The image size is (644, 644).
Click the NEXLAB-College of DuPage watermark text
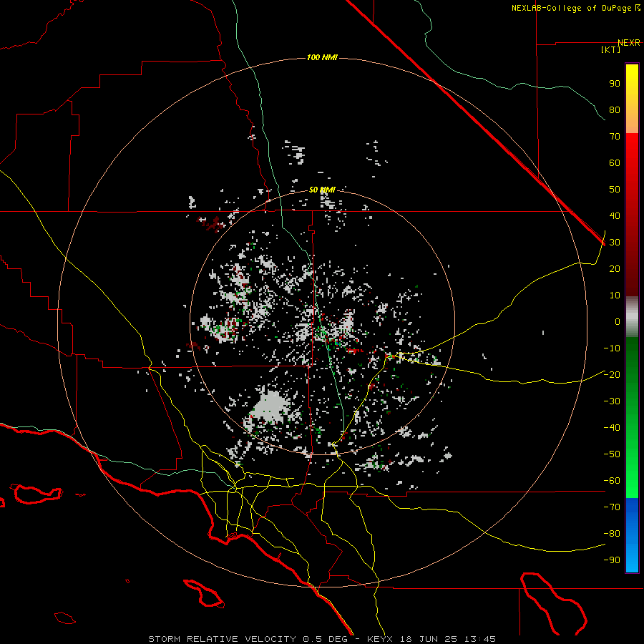(x=575, y=8)
